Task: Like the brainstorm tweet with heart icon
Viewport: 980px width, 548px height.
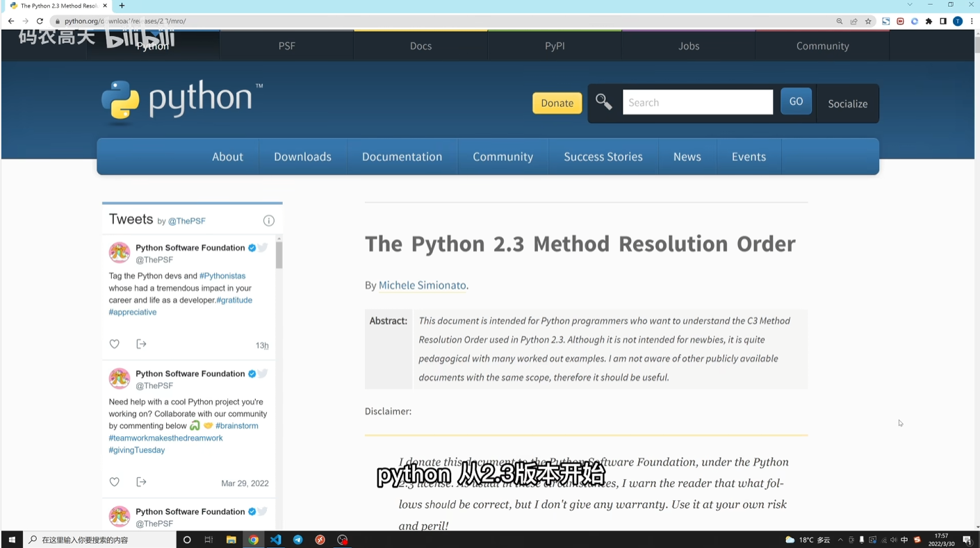Action: (x=115, y=482)
